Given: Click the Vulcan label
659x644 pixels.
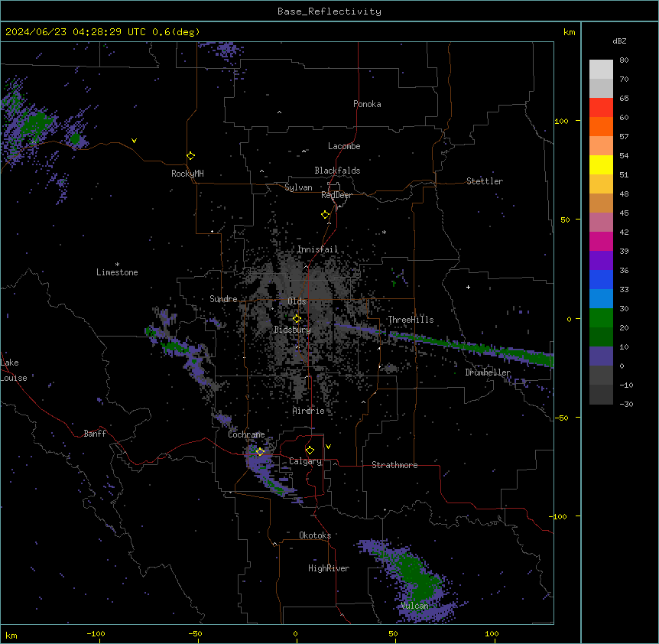Looking at the screenshot, I should 414,606.
